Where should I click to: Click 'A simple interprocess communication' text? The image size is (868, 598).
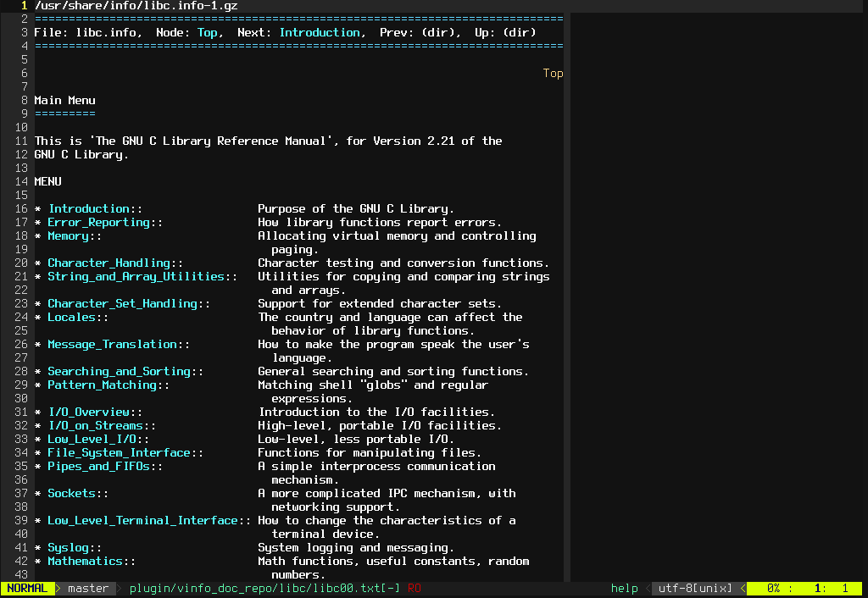(x=376, y=467)
